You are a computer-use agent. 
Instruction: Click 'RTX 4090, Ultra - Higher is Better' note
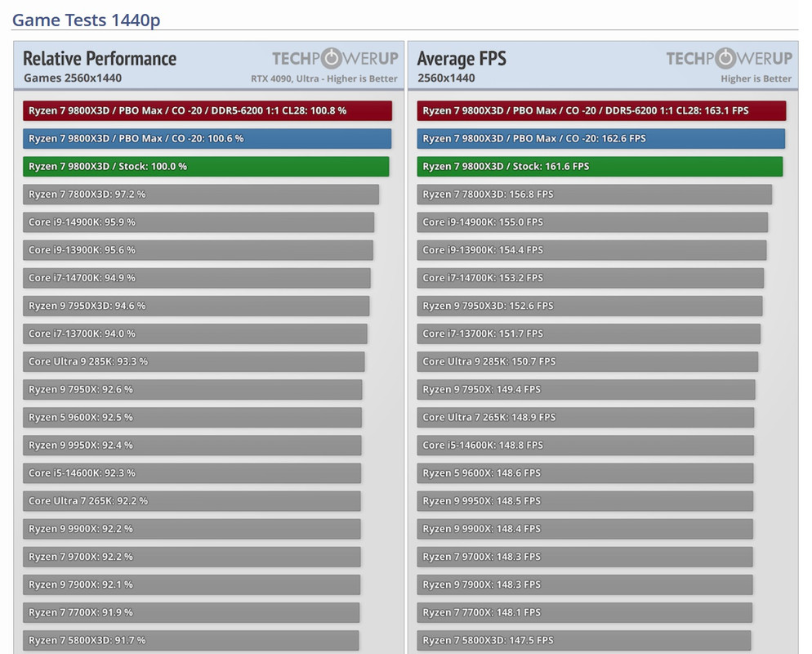(324, 78)
